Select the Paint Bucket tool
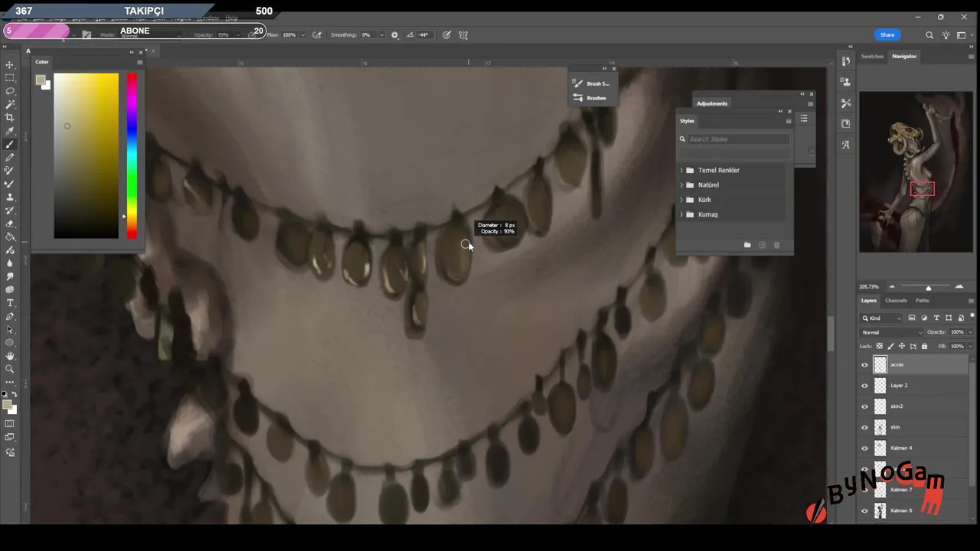Screen dimensions: 980x551 coord(10,236)
